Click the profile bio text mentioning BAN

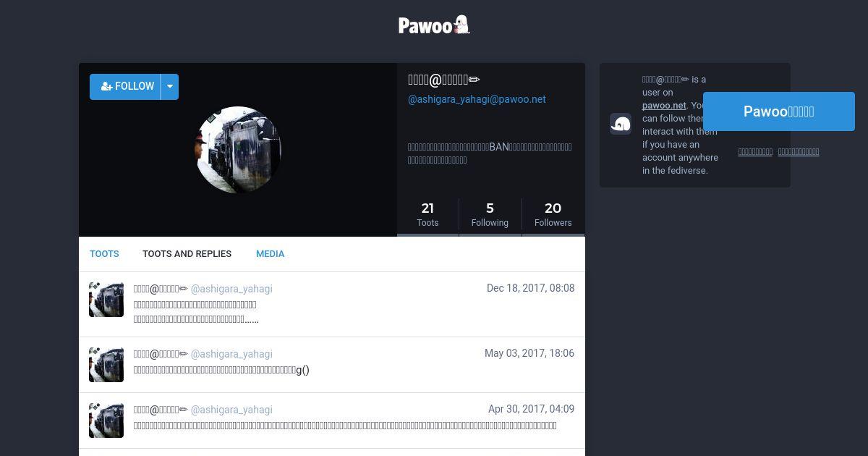(490, 153)
